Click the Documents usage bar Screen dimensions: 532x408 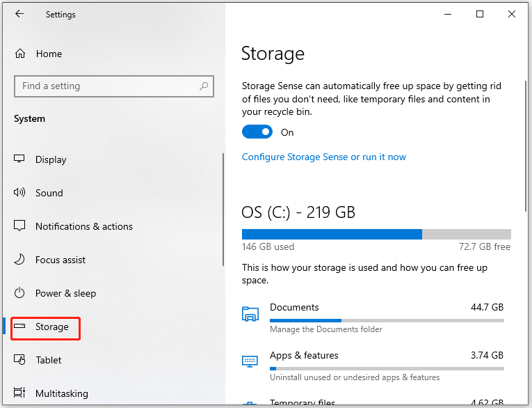387,320
